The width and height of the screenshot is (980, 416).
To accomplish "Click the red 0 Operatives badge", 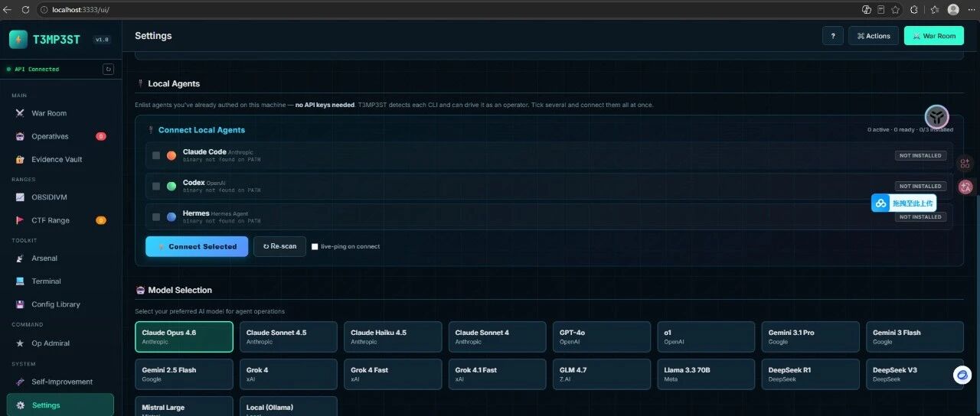I will tap(101, 136).
